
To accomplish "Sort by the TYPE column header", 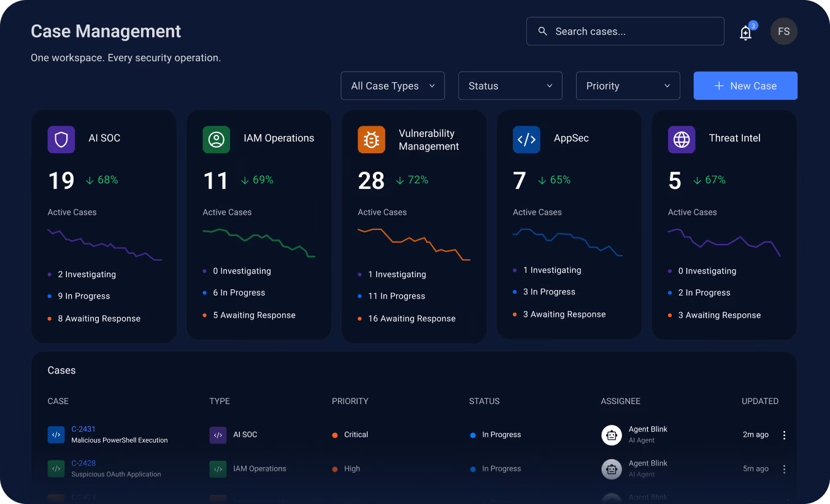I will point(220,401).
